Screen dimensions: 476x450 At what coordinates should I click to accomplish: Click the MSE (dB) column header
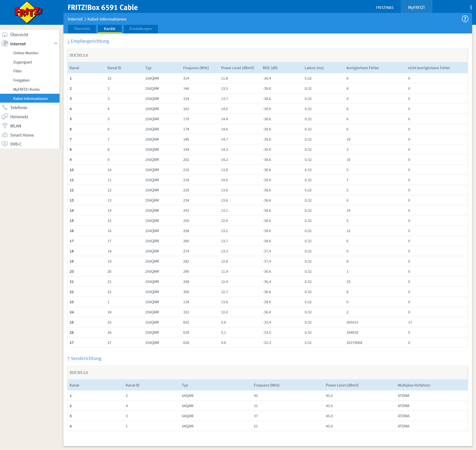pyautogui.click(x=270, y=68)
